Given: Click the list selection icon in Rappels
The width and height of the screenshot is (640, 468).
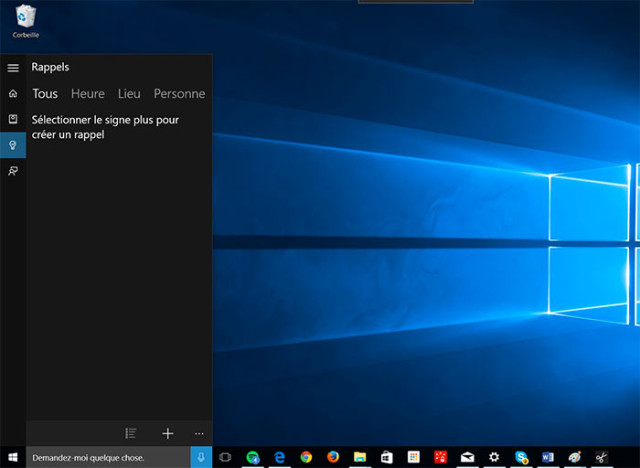Looking at the screenshot, I should (x=131, y=433).
